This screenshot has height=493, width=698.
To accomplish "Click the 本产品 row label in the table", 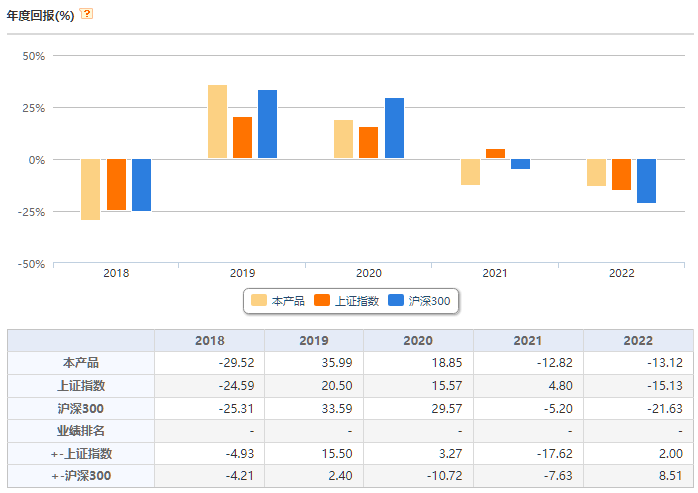I will coord(81,363).
